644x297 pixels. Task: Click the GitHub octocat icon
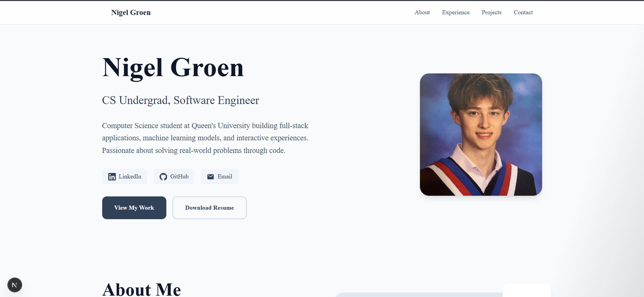[163, 177]
